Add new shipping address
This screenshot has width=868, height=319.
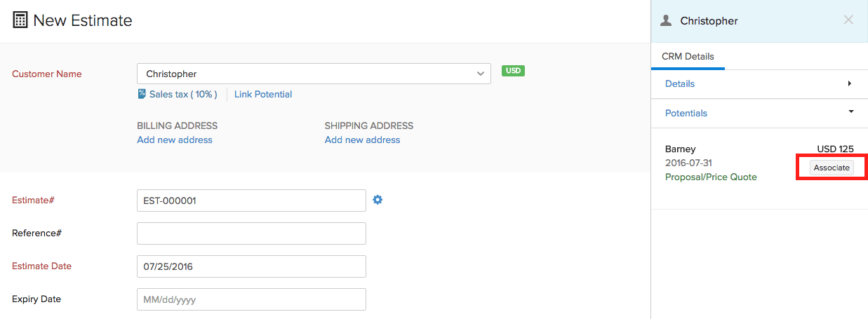pos(362,140)
